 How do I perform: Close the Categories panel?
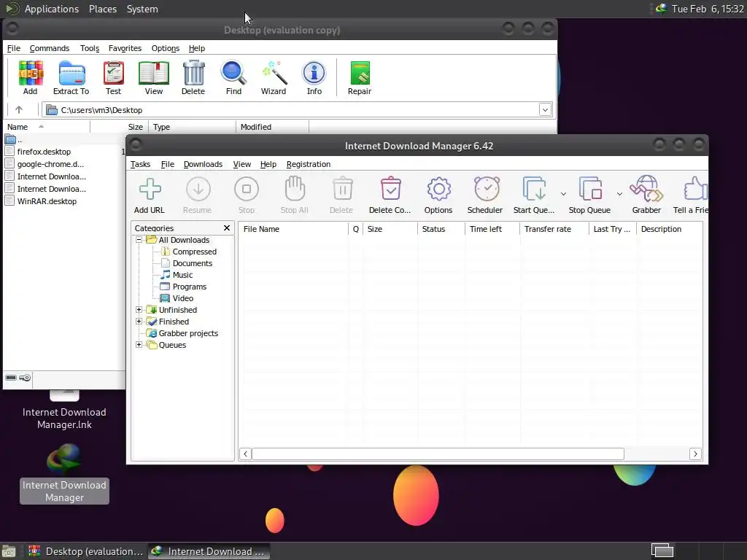[x=227, y=228]
